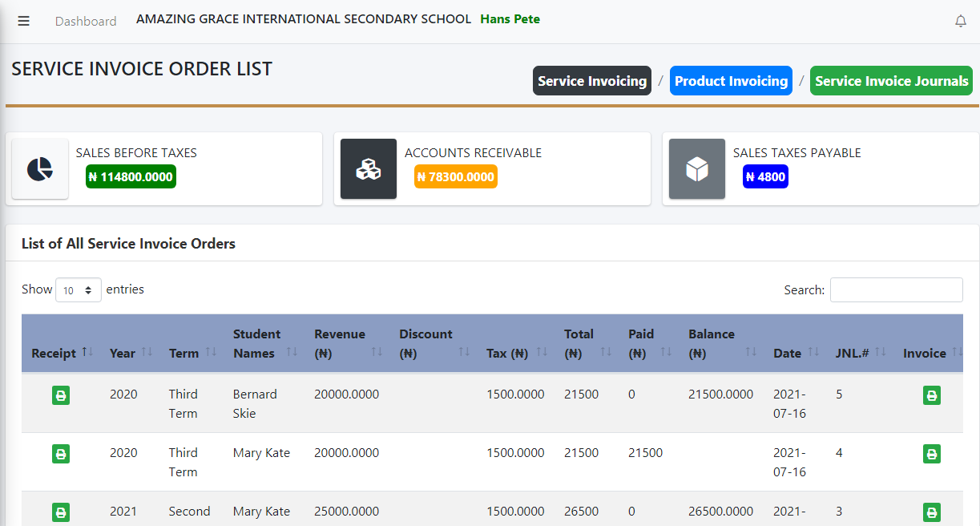The height and width of the screenshot is (526, 980).
Task: Click the notification bell icon
Action: point(960,22)
